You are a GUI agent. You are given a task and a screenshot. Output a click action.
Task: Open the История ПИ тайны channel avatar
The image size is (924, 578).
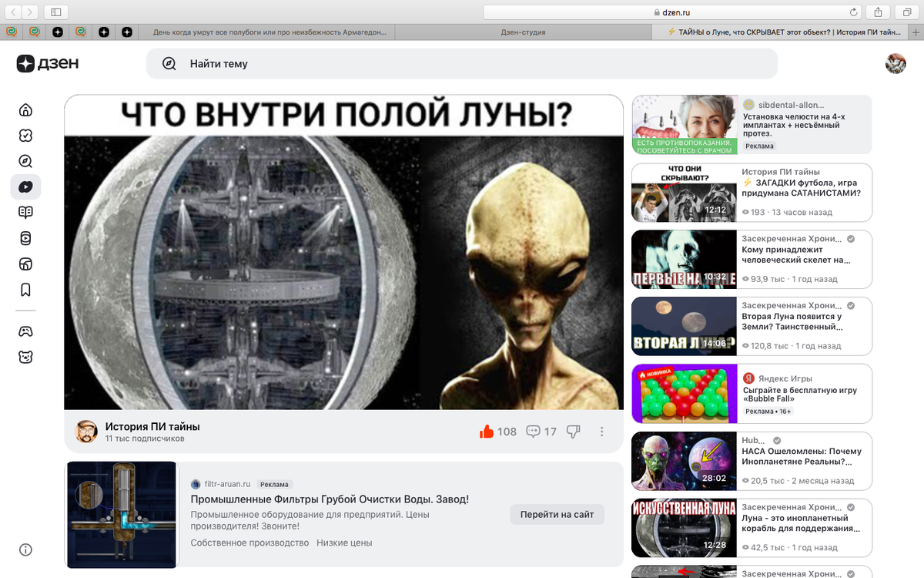[x=86, y=432]
